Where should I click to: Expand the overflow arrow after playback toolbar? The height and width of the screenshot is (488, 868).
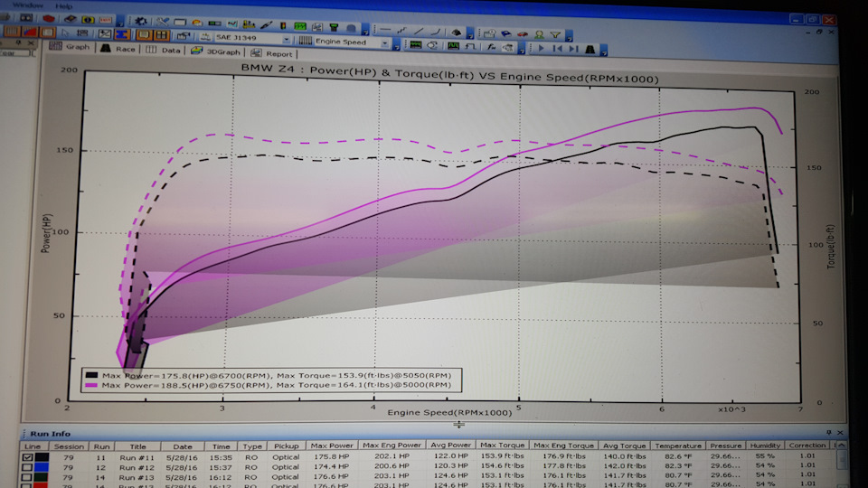coord(603,52)
